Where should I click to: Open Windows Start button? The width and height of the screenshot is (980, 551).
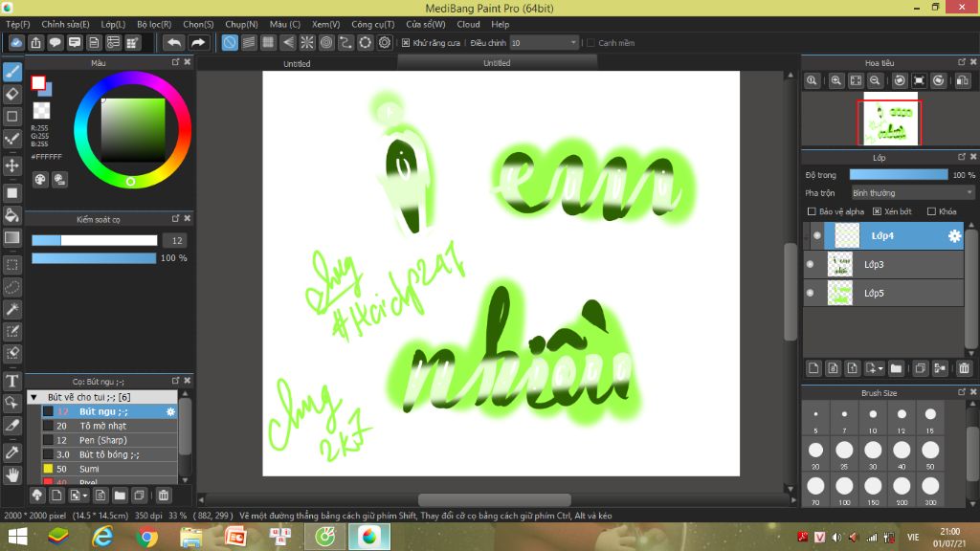17,537
